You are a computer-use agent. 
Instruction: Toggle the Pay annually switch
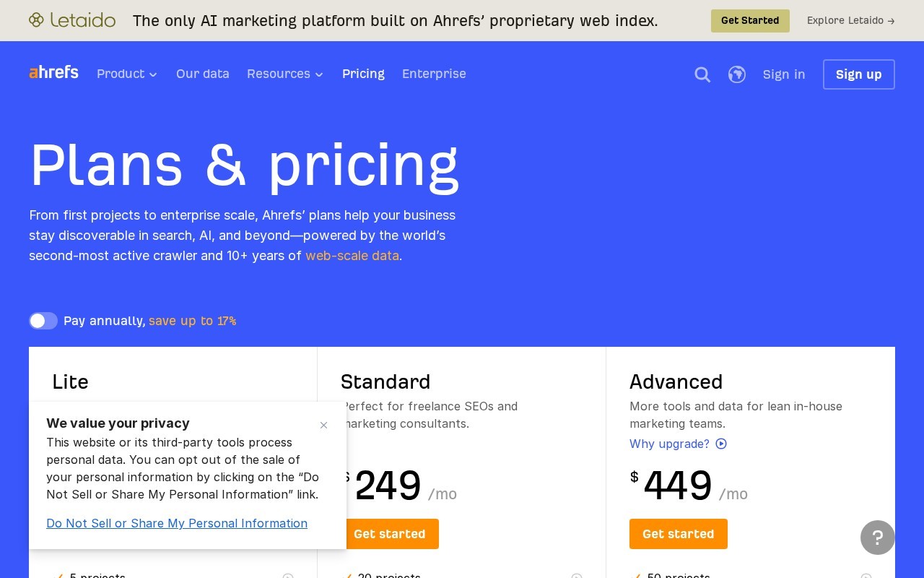[x=43, y=321]
